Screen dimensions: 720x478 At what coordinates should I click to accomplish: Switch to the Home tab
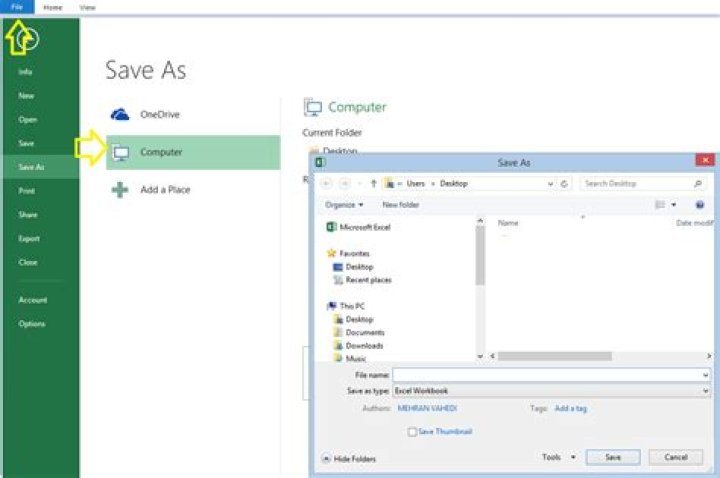click(x=52, y=7)
